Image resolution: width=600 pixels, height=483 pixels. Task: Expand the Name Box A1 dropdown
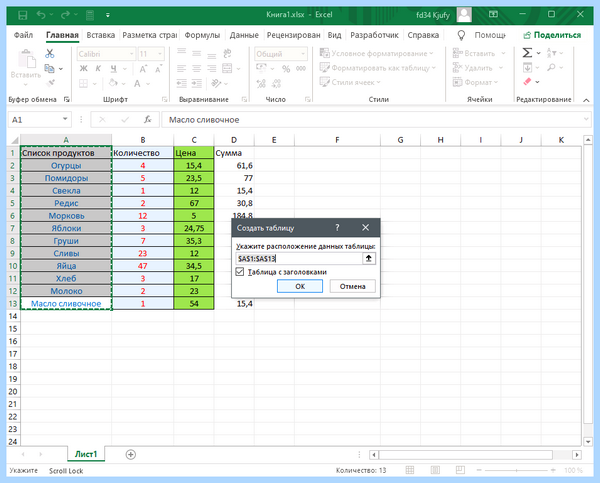pyautogui.click(x=65, y=119)
